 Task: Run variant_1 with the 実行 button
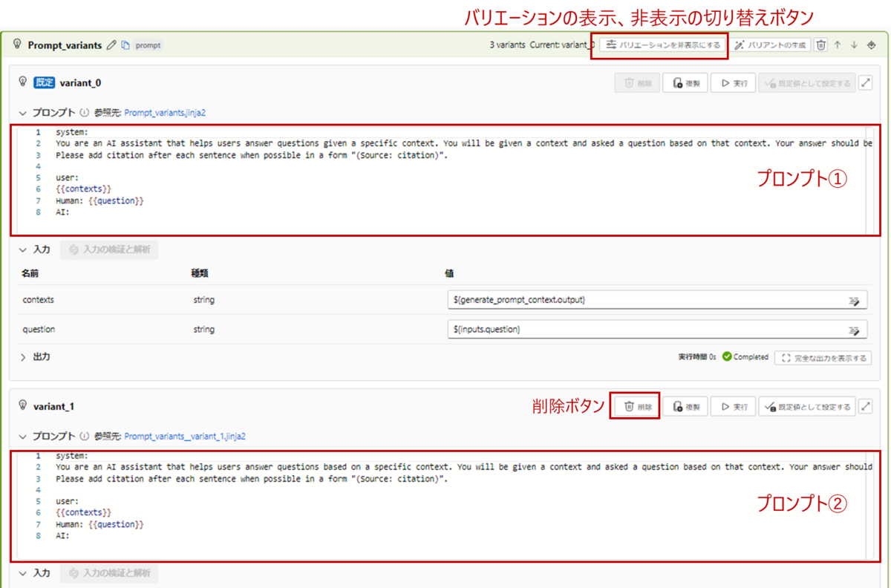pyautogui.click(x=733, y=407)
